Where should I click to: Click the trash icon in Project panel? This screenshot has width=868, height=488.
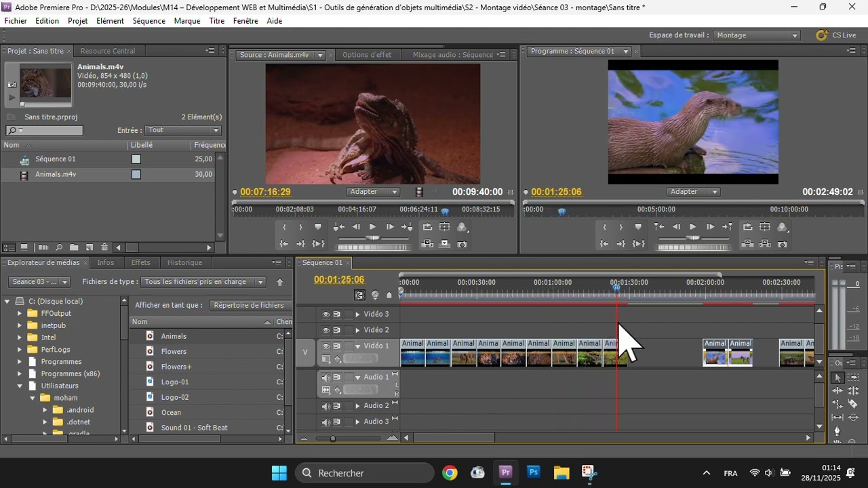(x=104, y=247)
